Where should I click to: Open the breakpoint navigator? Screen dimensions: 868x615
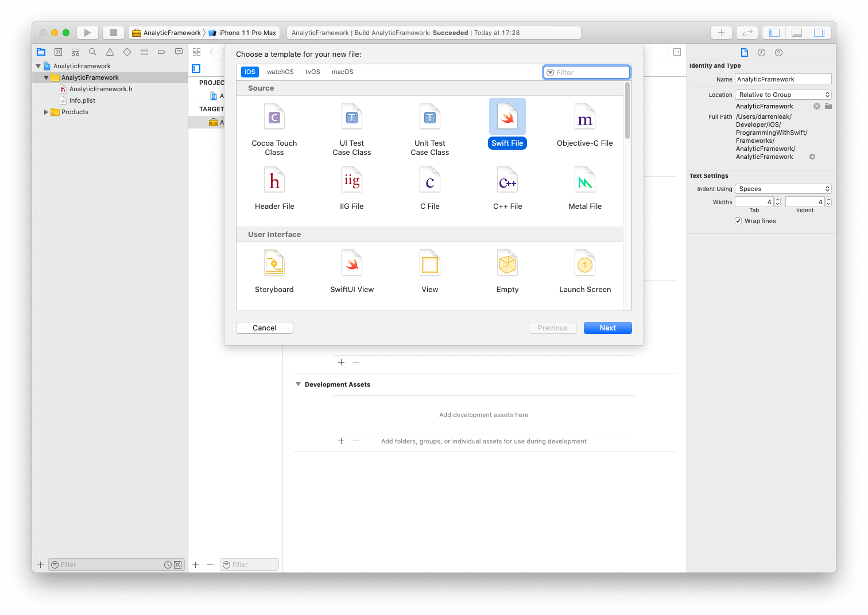tap(161, 52)
